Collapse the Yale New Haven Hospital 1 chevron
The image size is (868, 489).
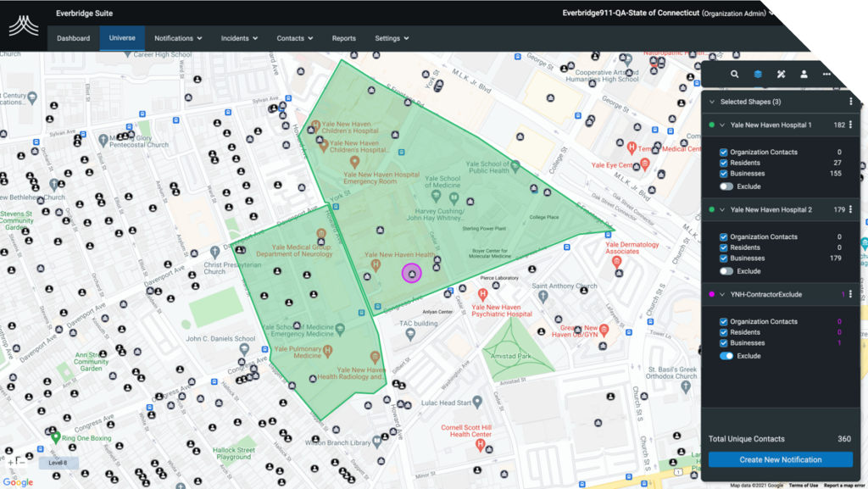coord(722,125)
